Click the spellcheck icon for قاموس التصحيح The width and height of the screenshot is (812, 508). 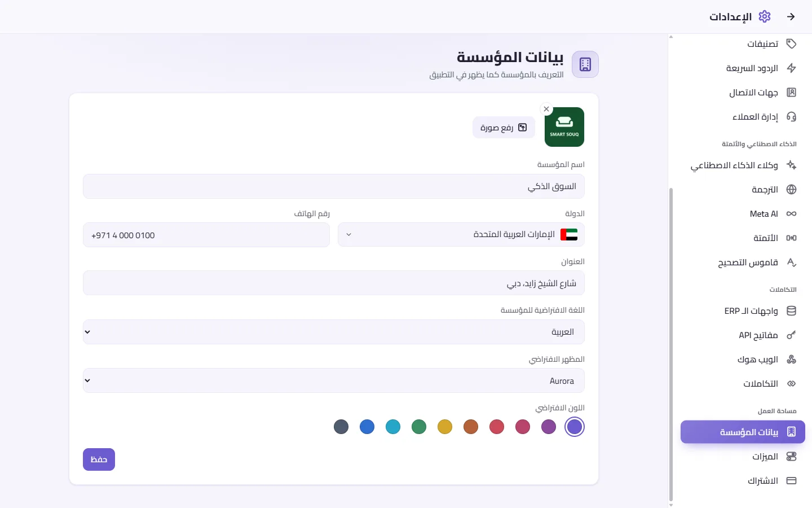click(791, 262)
